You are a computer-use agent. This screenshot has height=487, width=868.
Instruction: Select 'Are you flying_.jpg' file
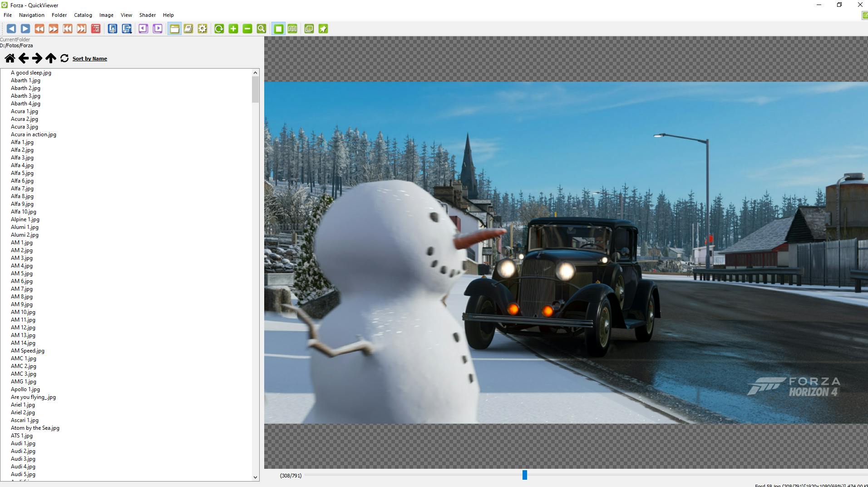[x=33, y=397]
